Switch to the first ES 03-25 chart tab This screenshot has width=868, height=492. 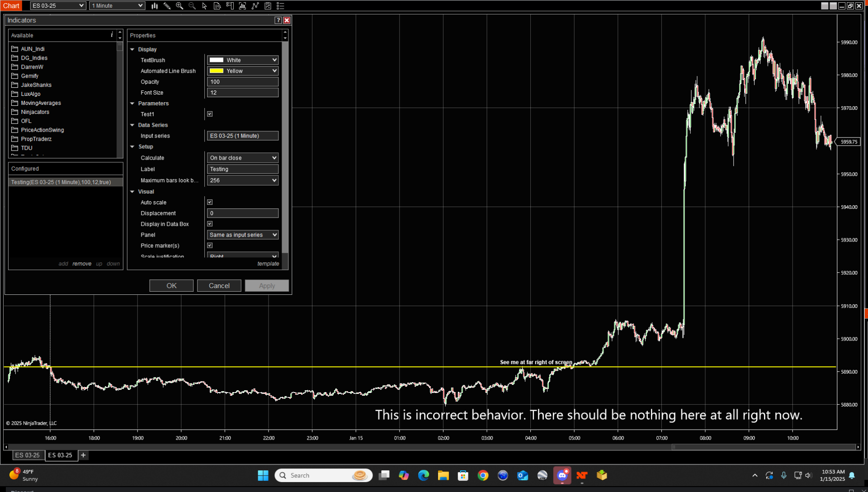(28, 455)
